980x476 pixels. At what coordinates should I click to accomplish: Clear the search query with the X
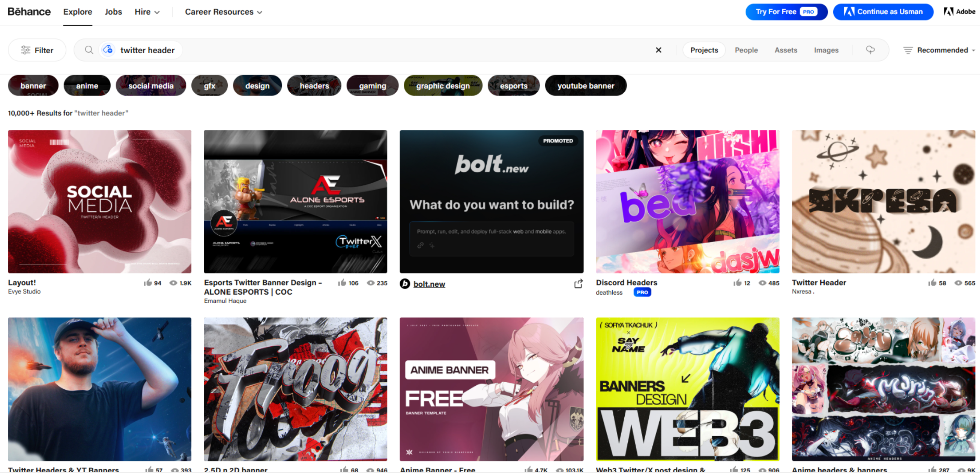658,50
